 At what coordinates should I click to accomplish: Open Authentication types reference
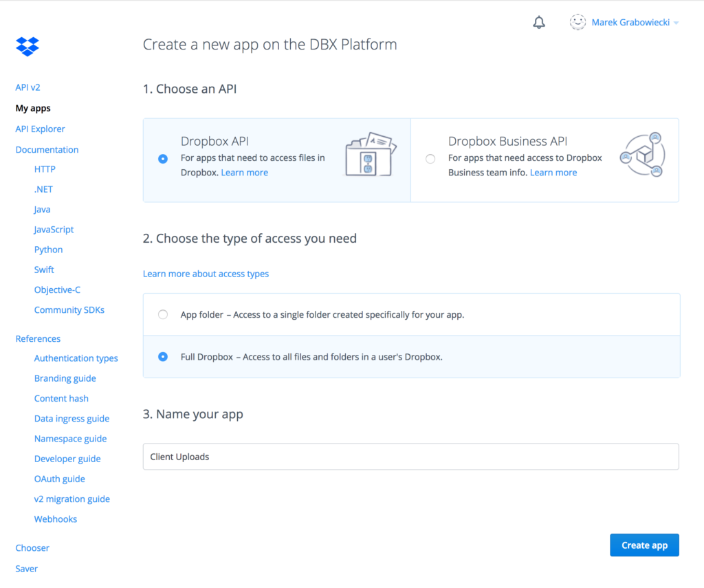click(x=76, y=358)
